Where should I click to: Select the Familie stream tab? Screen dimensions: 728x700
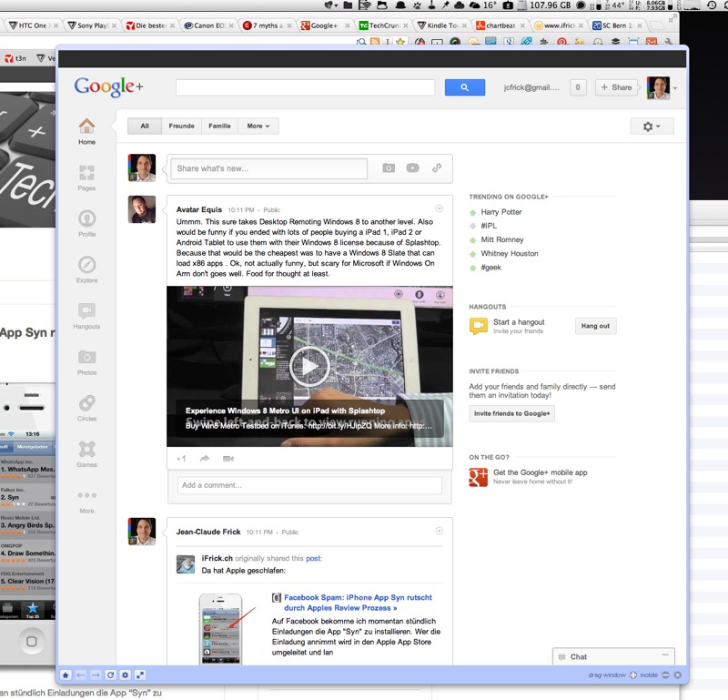click(219, 127)
